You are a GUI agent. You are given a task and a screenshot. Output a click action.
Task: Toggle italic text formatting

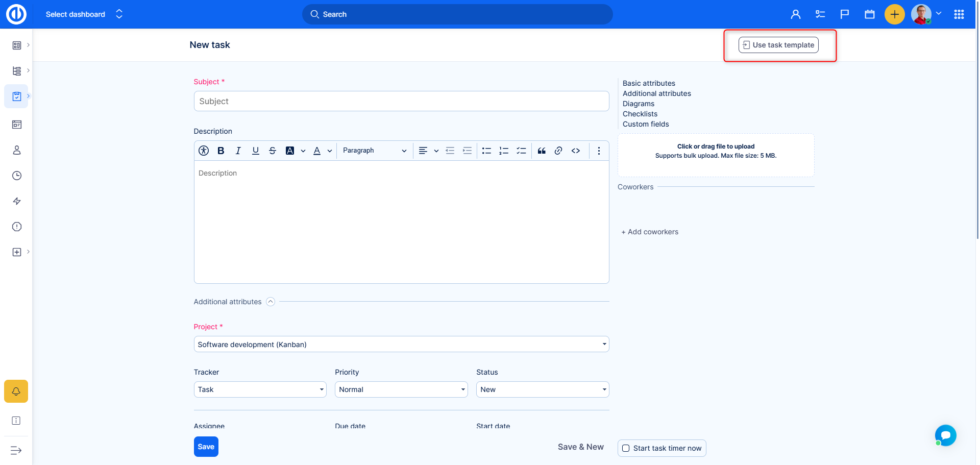[x=238, y=151]
